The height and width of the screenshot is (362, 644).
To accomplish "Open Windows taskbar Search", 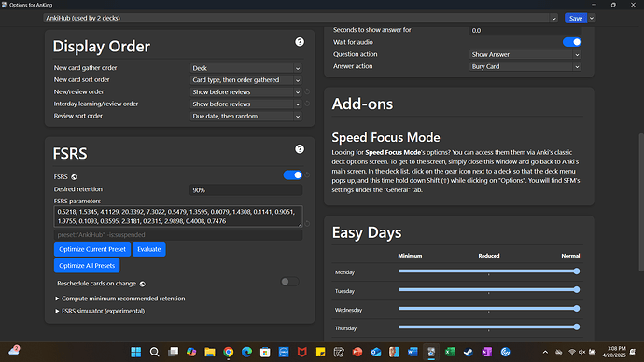I will click(x=154, y=352).
